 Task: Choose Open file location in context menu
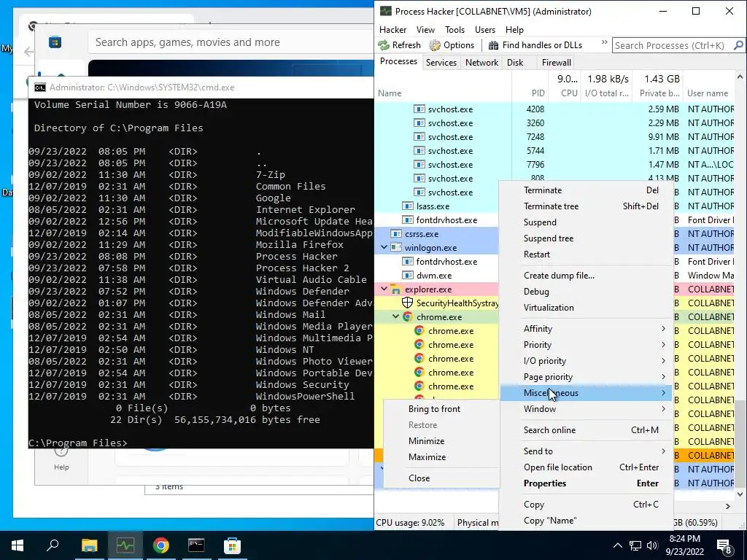click(x=587, y=467)
